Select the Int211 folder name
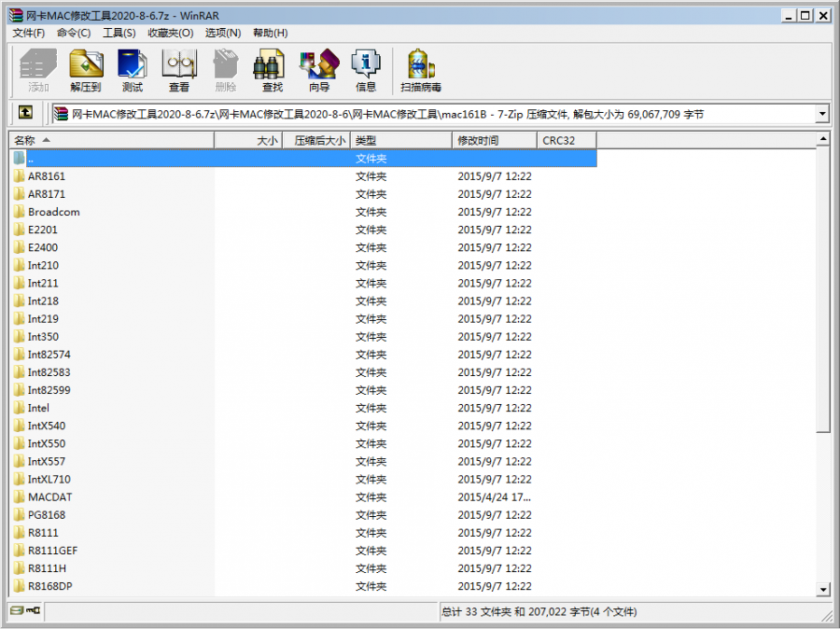840x629 pixels. 43,283
